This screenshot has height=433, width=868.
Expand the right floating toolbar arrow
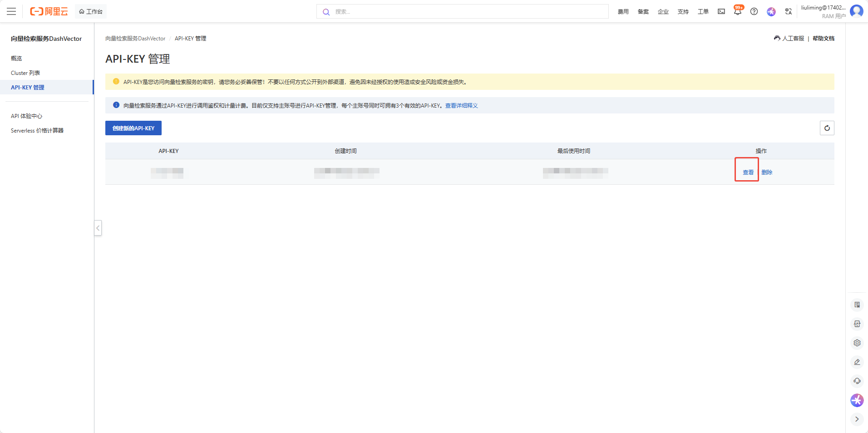click(x=857, y=419)
